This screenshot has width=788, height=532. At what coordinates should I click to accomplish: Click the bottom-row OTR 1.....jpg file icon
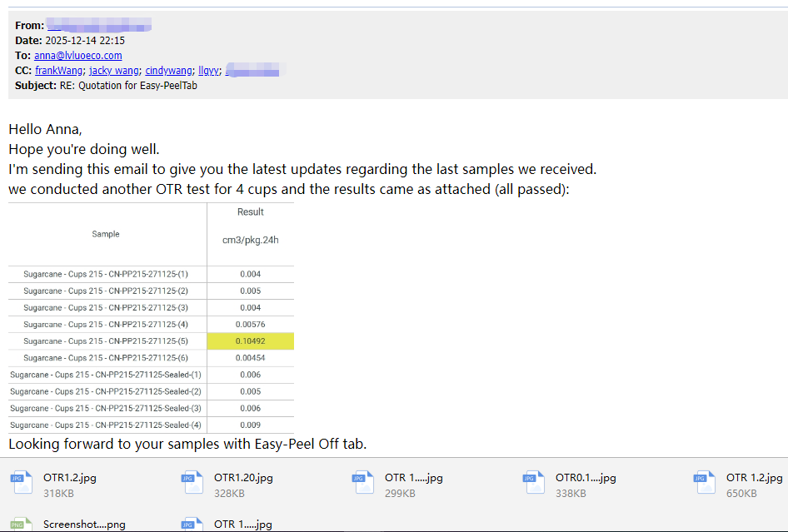pos(191,524)
